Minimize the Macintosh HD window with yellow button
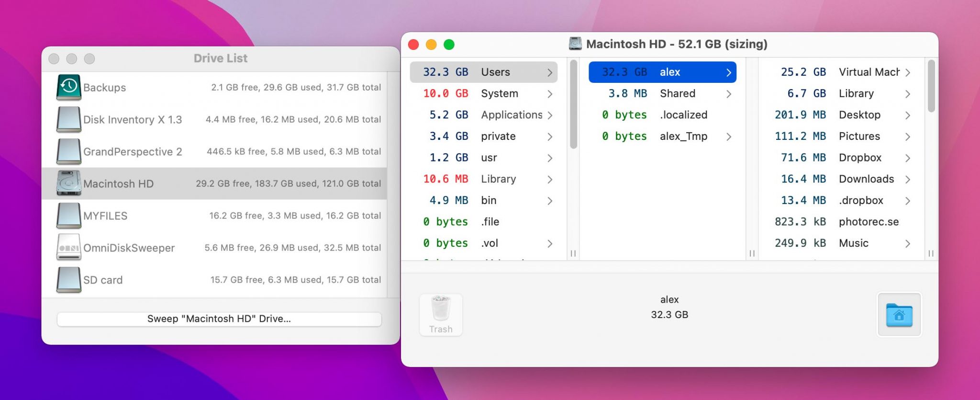Image resolution: width=980 pixels, height=400 pixels. pyautogui.click(x=431, y=45)
